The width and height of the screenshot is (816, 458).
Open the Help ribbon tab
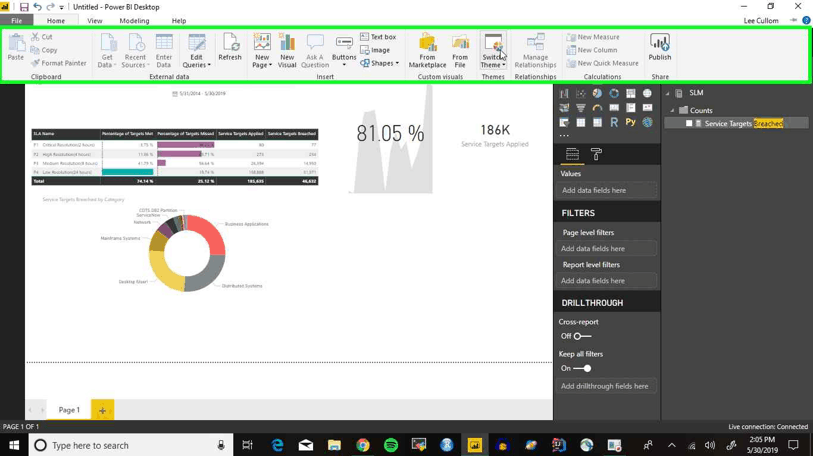click(178, 21)
